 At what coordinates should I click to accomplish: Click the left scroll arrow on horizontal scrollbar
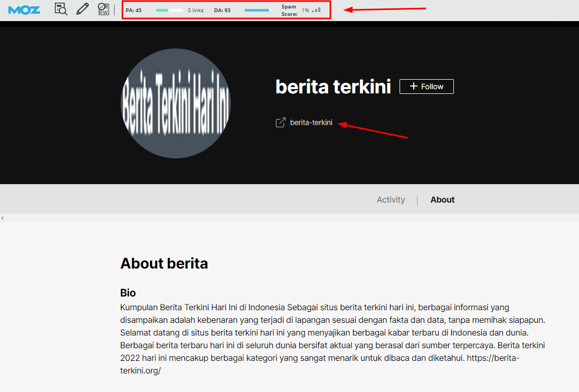[x=2, y=218]
